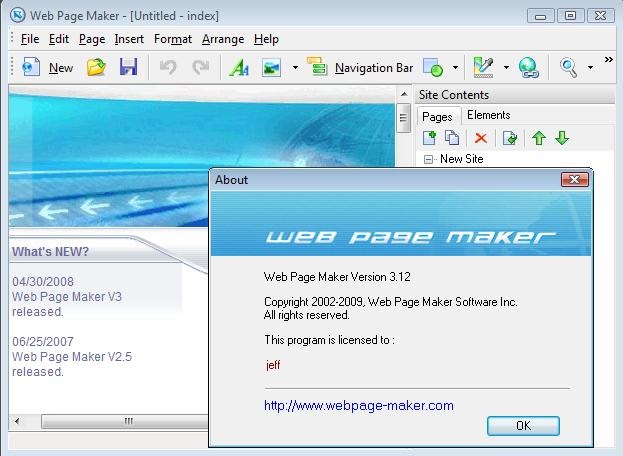Click the Undo arrow in toolbar

click(x=168, y=67)
